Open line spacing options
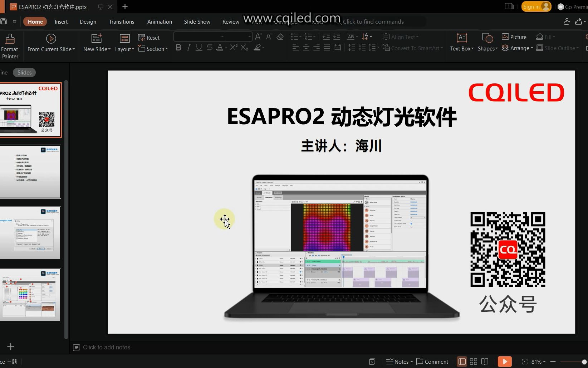The image size is (588, 368). tap(374, 48)
